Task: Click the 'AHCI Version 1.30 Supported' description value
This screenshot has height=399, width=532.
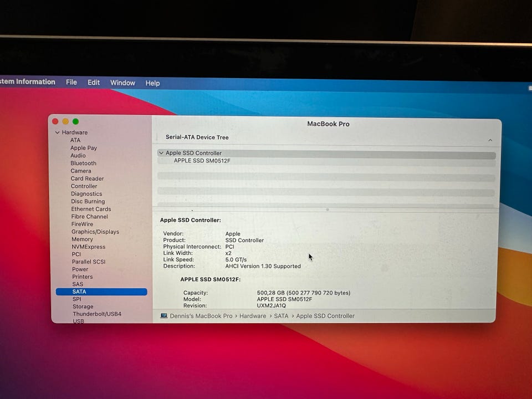Action: pos(263,267)
